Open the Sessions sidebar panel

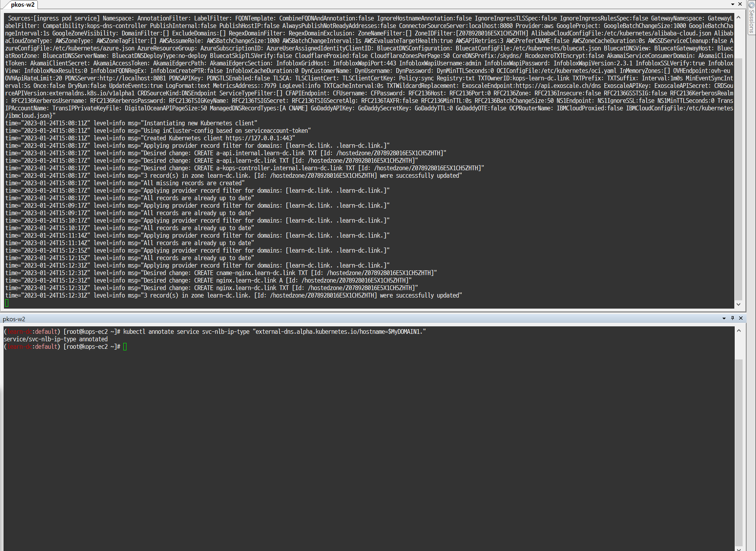[x=752, y=22]
